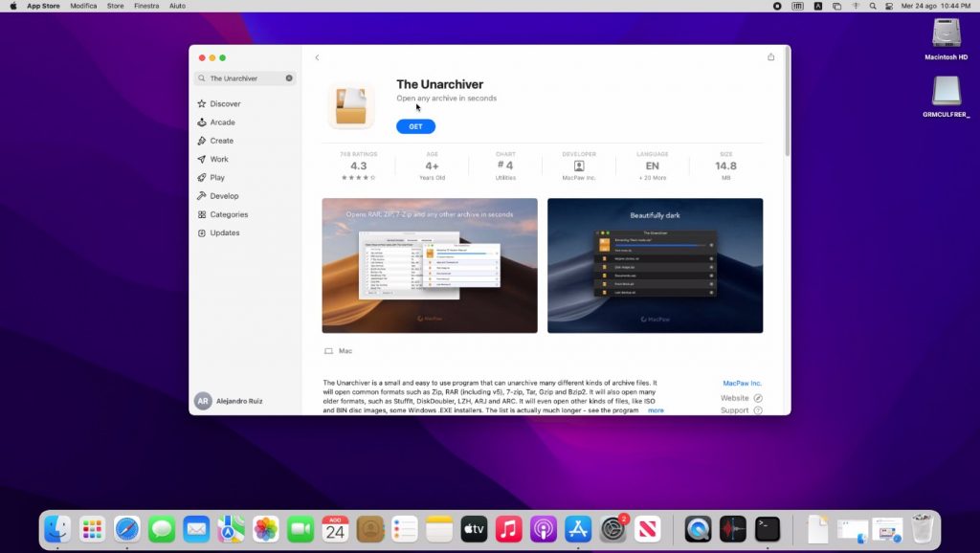This screenshot has width=980, height=553.
Task: Open the Arcade section in the sidebar
Action: click(222, 122)
